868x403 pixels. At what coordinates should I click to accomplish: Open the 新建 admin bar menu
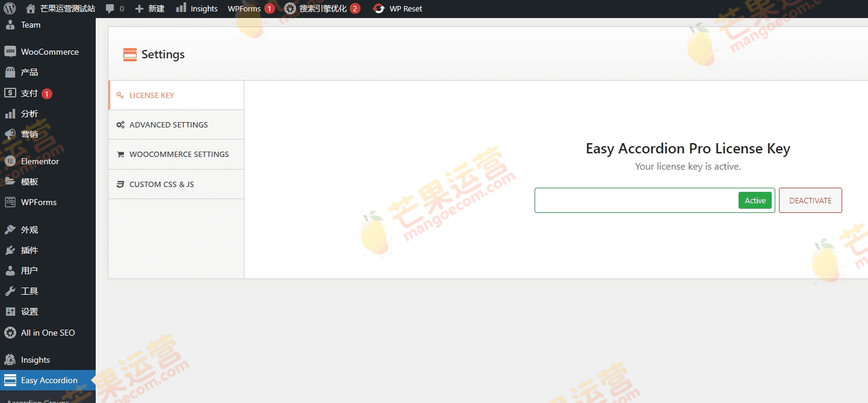pos(157,8)
